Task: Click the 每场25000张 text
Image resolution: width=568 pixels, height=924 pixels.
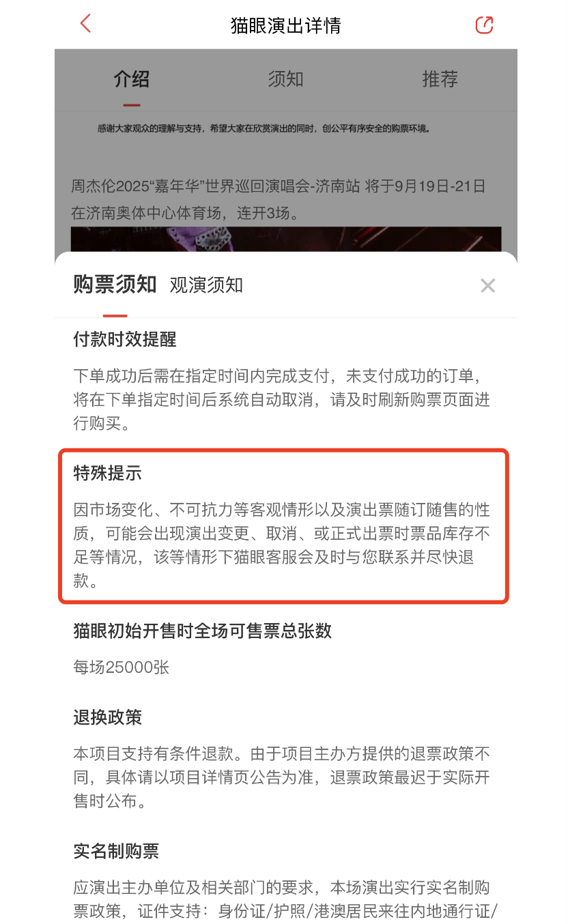Action: [122, 667]
